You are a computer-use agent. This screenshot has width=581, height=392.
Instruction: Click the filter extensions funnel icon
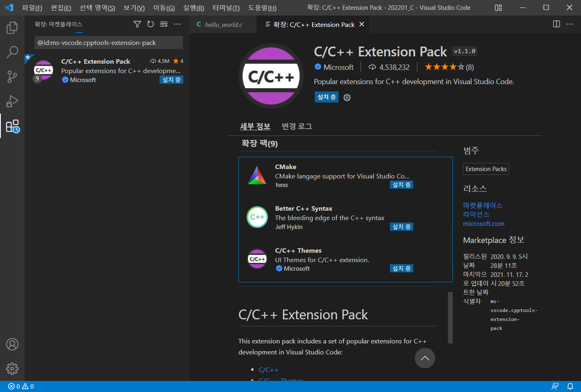tap(137, 24)
